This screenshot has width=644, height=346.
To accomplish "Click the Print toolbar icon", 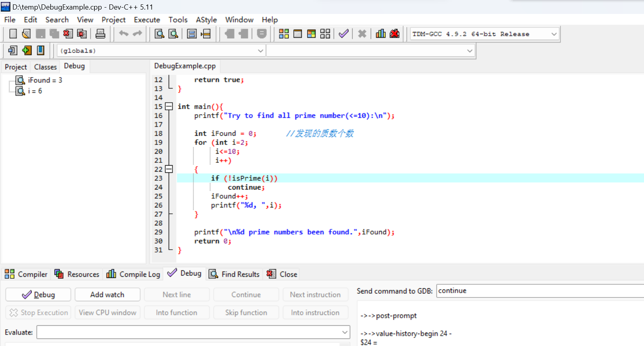I will pyautogui.click(x=100, y=34).
